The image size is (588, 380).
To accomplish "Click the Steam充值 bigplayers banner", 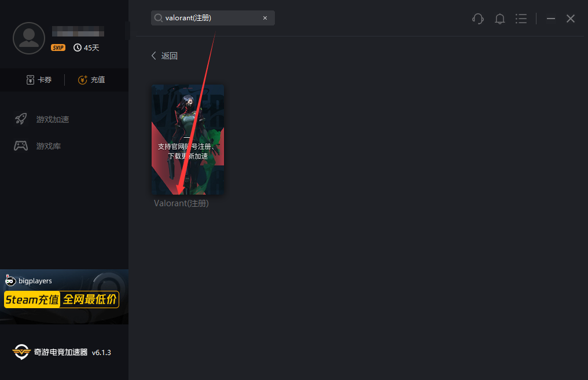I will click(64, 297).
